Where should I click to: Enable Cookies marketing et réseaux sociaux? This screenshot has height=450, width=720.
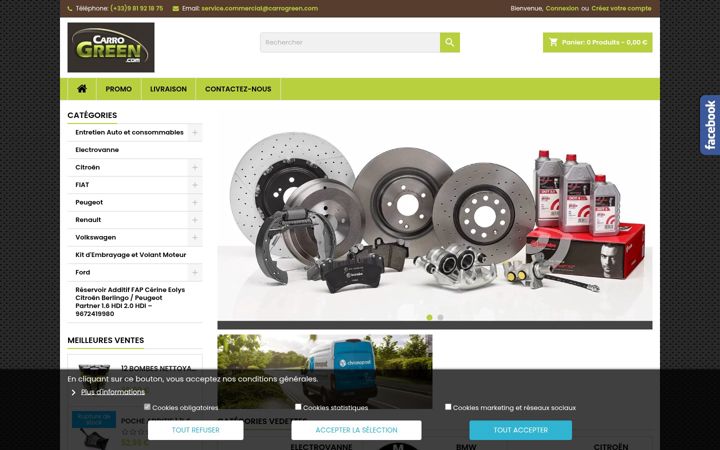coord(448,407)
